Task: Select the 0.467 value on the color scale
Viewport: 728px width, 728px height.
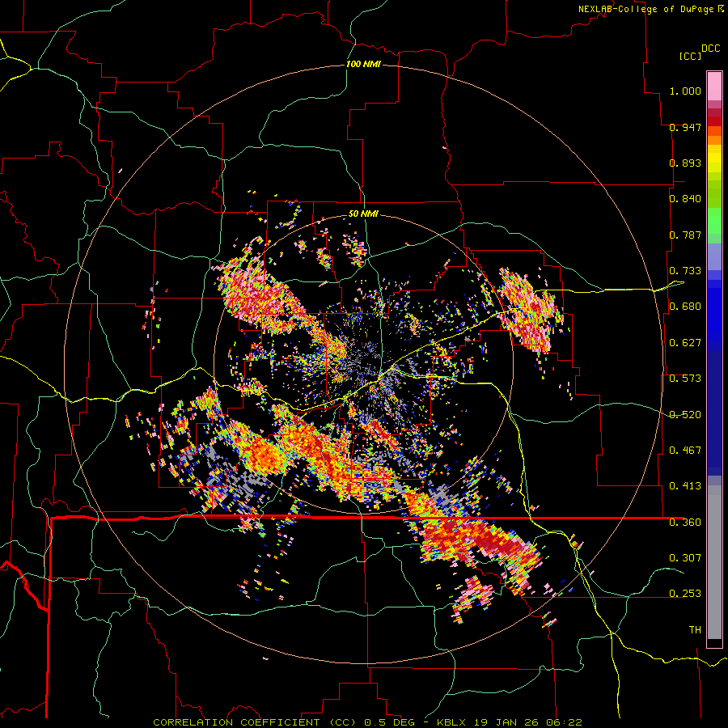Action: click(x=685, y=451)
